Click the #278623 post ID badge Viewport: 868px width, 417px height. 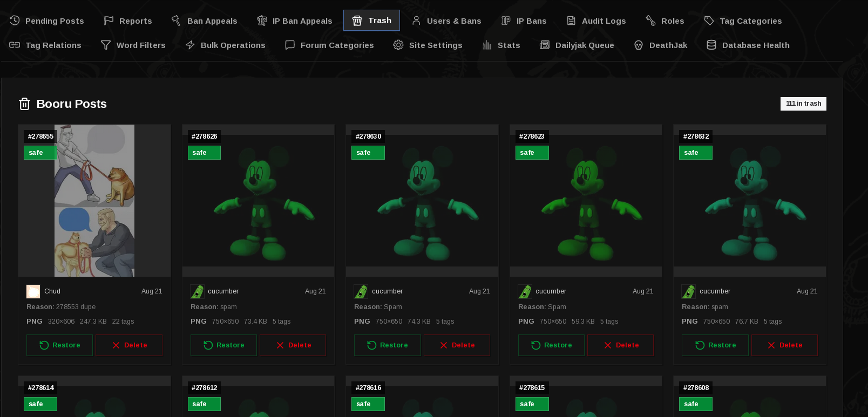532,136
